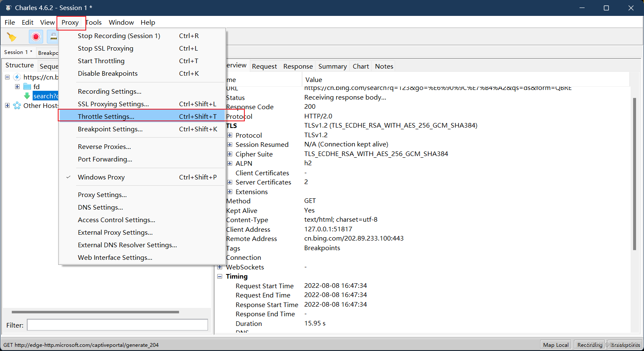Viewport: 644px width, 351px height.
Task: Expand the ALPN row
Action: click(230, 163)
